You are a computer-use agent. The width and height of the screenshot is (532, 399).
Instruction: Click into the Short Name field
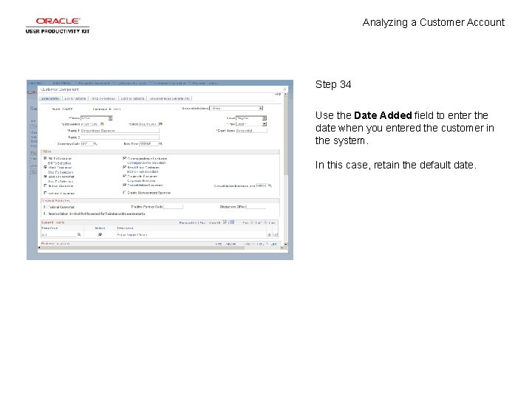[251, 131]
